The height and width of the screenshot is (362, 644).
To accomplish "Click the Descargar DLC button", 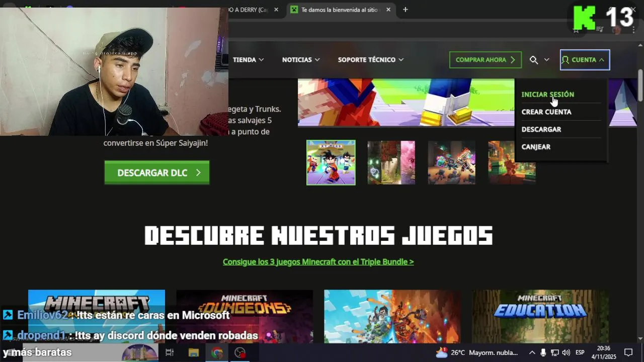I will pos(157,172).
